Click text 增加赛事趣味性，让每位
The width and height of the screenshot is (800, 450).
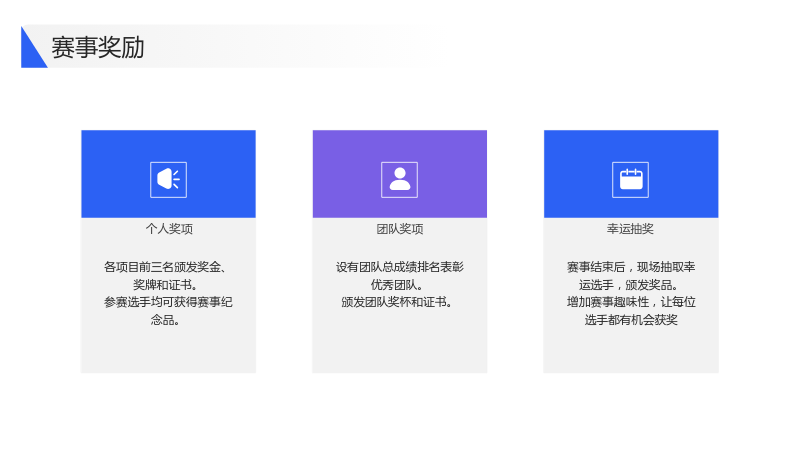point(631,302)
